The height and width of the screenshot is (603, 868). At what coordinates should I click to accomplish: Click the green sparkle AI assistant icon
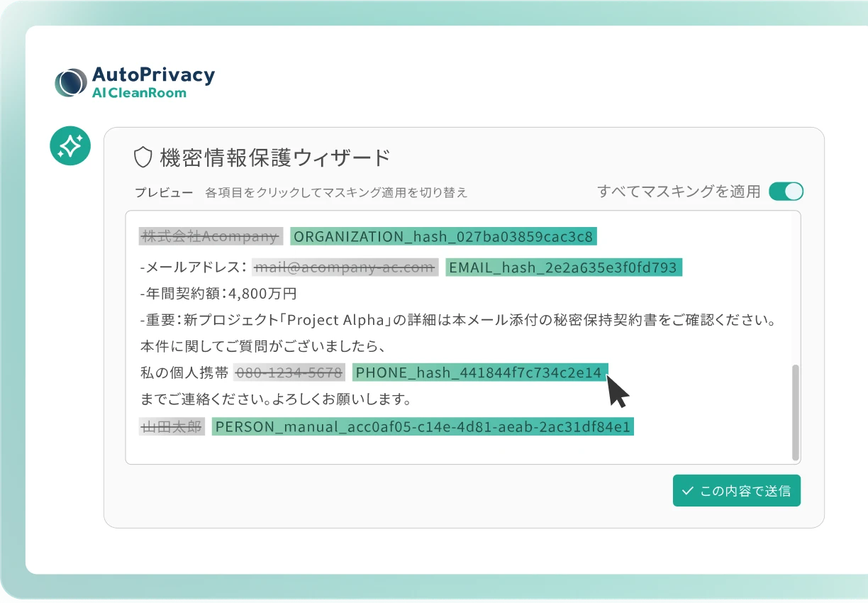coord(69,145)
